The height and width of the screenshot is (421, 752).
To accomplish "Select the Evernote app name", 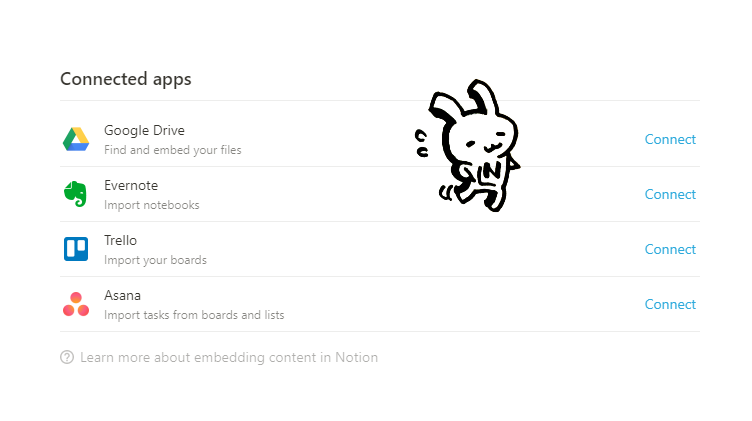I will point(131,186).
